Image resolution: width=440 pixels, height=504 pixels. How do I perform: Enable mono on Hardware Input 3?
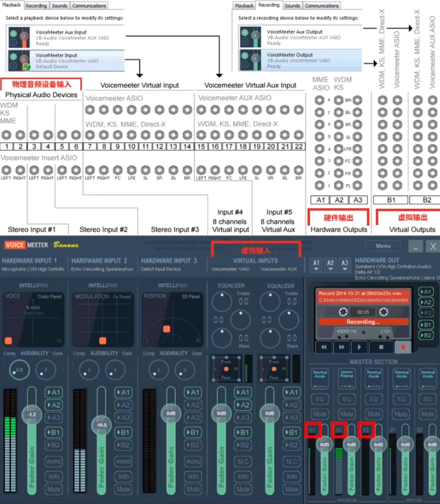pos(193,462)
